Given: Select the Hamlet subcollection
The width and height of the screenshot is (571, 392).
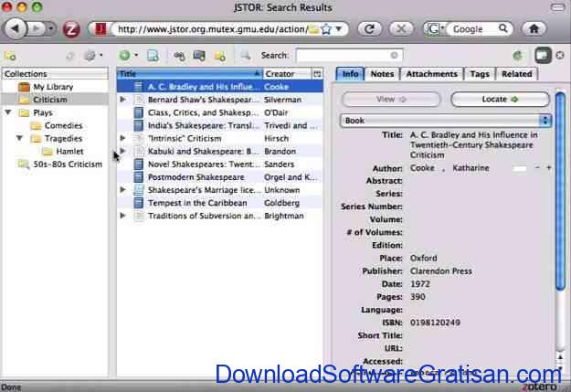Looking at the screenshot, I should point(69,151).
